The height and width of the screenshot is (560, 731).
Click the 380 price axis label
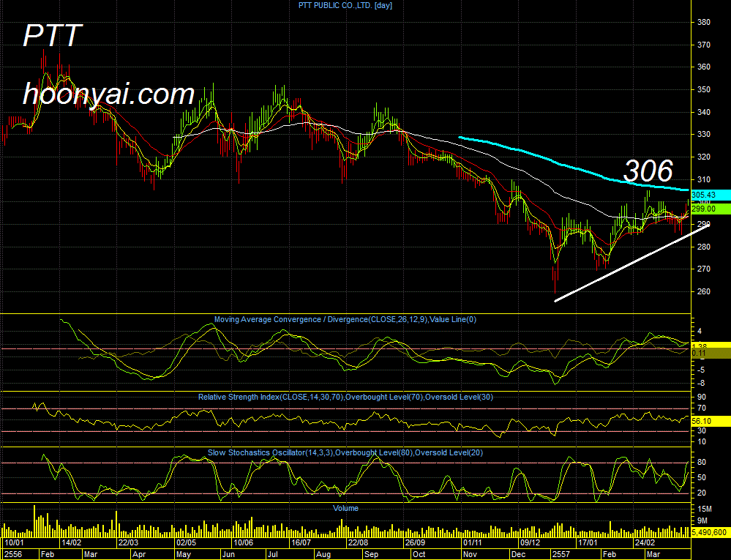703,22
